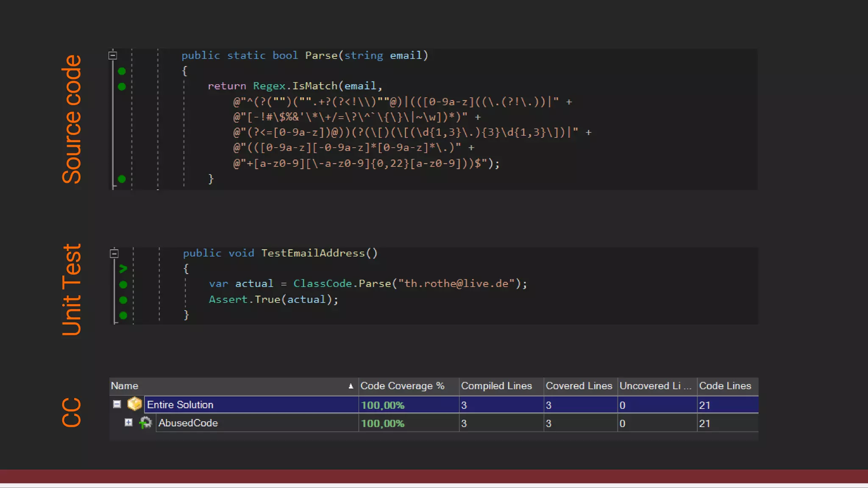Click the 'public static bool' keywords

tap(240, 55)
